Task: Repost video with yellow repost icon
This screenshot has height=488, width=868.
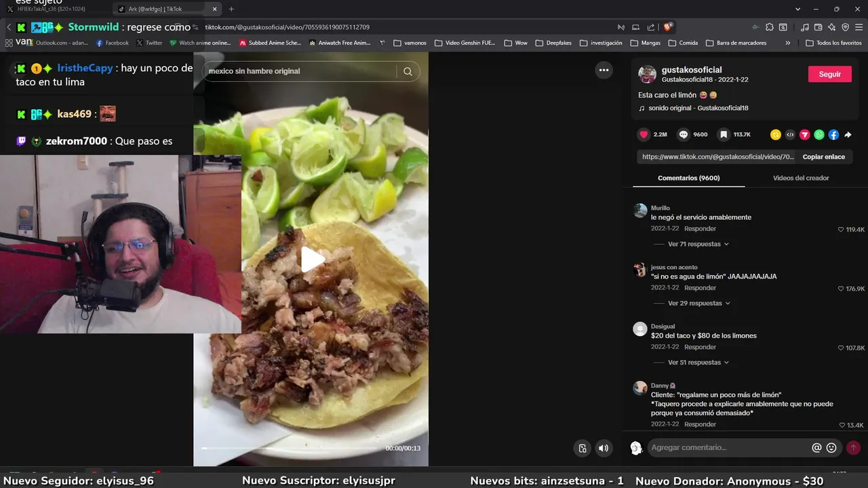Action: tap(776, 134)
